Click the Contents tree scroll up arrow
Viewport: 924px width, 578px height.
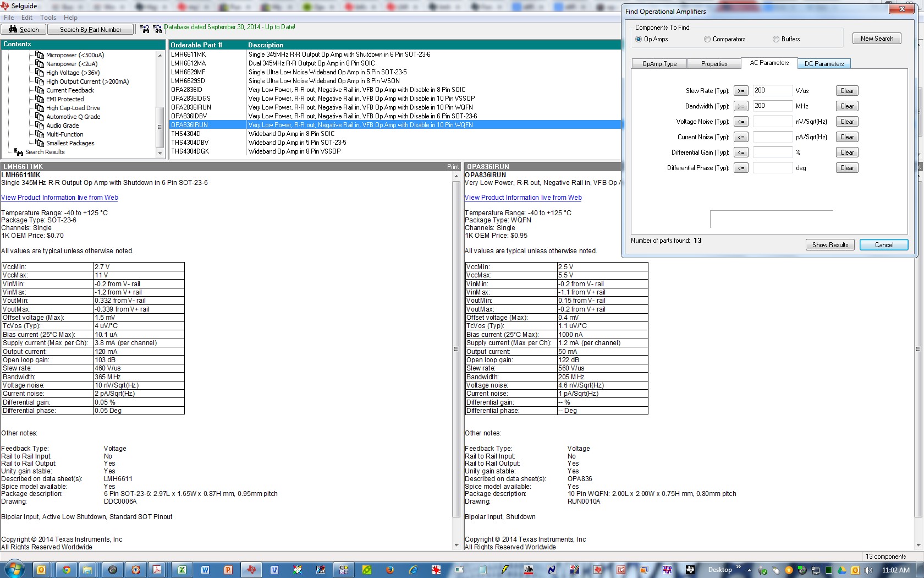(160, 55)
